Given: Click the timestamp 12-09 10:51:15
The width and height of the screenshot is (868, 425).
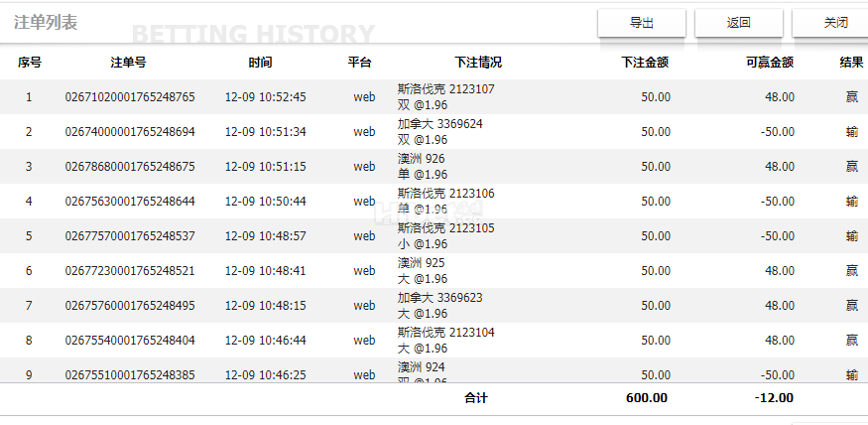Looking at the screenshot, I should click(266, 167).
